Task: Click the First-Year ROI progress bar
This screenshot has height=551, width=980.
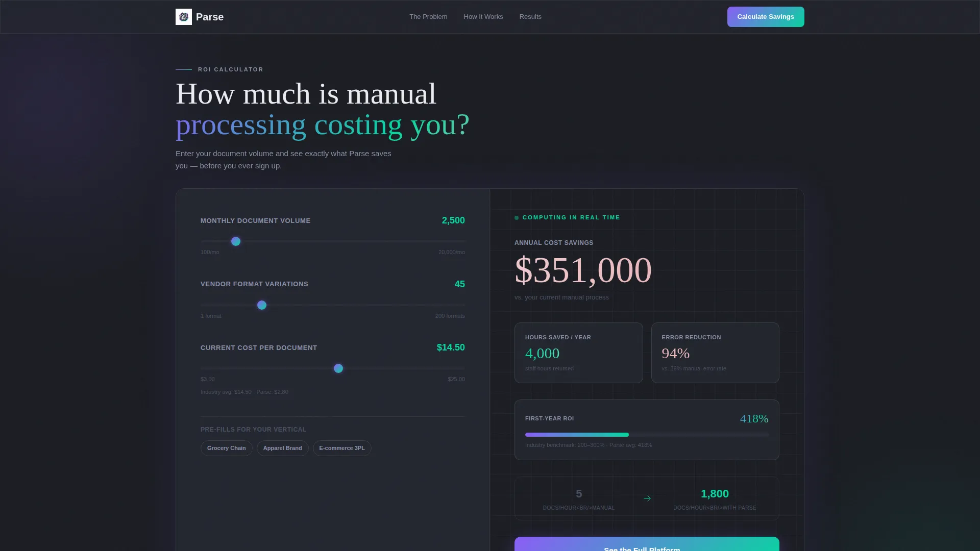Action: (647, 435)
